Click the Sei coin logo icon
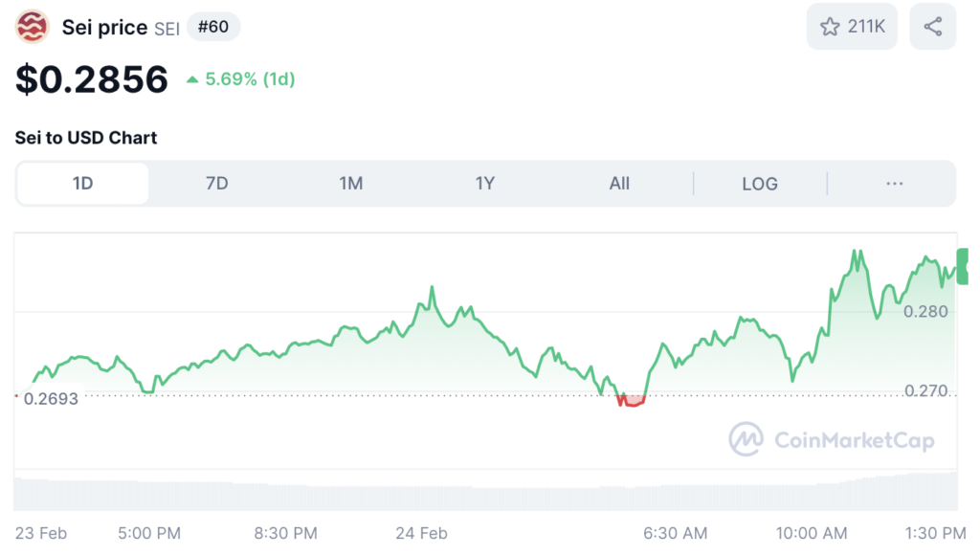This screenshot has width=980, height=555. pyautogui.click(x=32, y=27)
